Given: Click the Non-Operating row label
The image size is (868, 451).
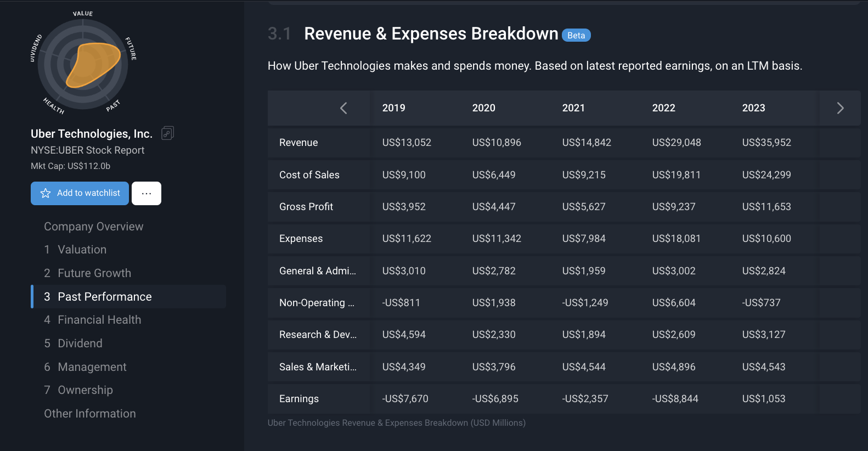Looking at the screenshot, I should tap(317, 303).
